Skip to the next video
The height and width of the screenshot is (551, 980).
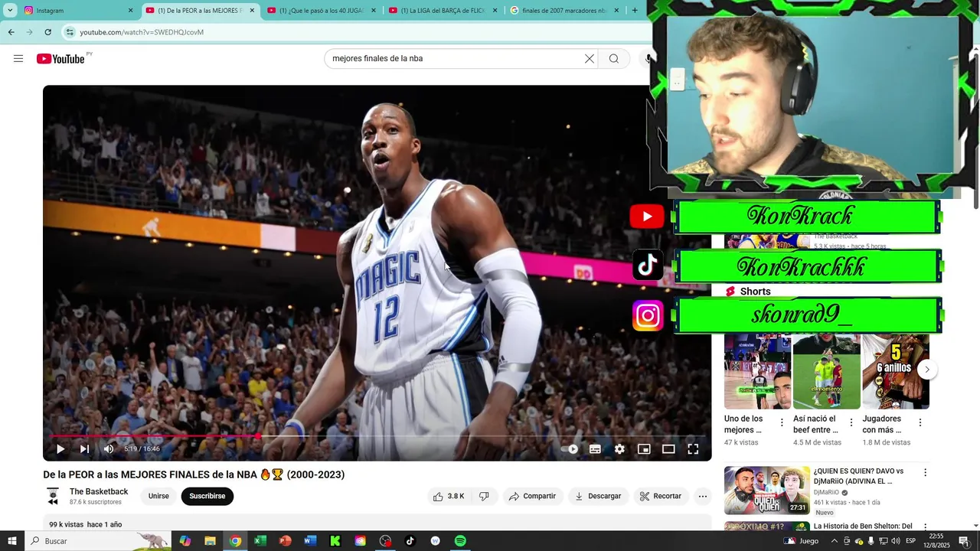pyautogui.click(x=84, y=449)
